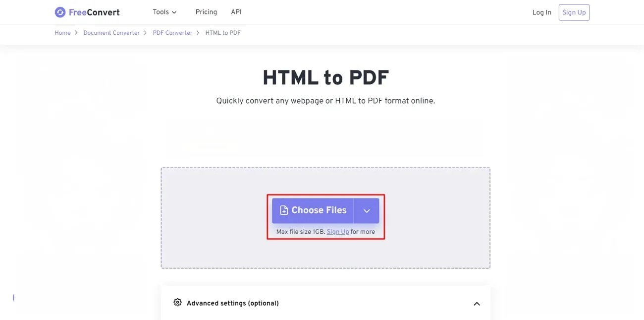Click the Home breadcrumb arrow separator
This screenshot has width=644, height=320.
pos(76,32)
